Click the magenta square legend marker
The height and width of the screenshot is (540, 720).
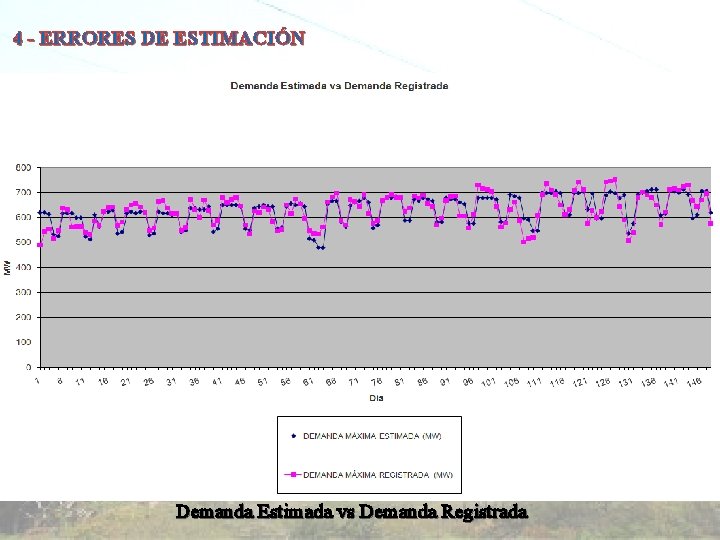pyautogui.click(x=293, y=474)
